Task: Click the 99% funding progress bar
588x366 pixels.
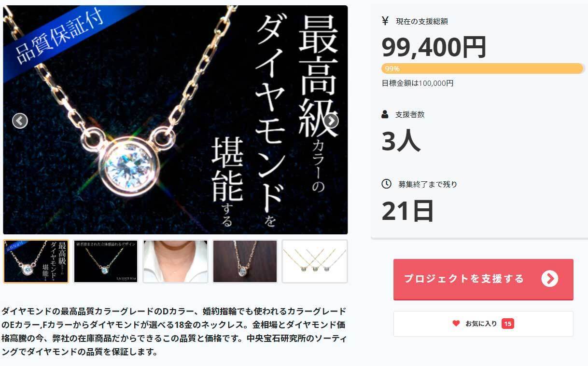Action: pyautogui.click(x=482, y=68)
